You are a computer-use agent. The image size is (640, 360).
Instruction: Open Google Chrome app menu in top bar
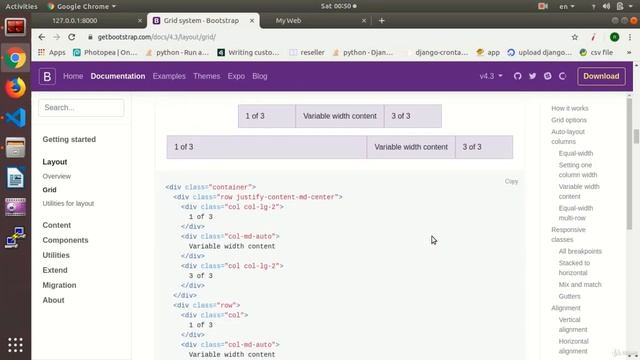(x=82, y=6)
